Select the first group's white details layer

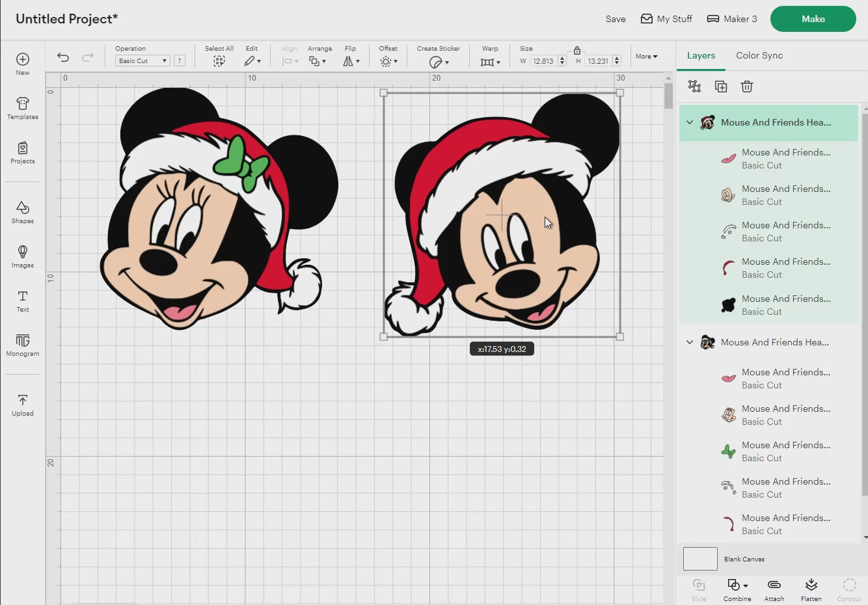(769, 232)
